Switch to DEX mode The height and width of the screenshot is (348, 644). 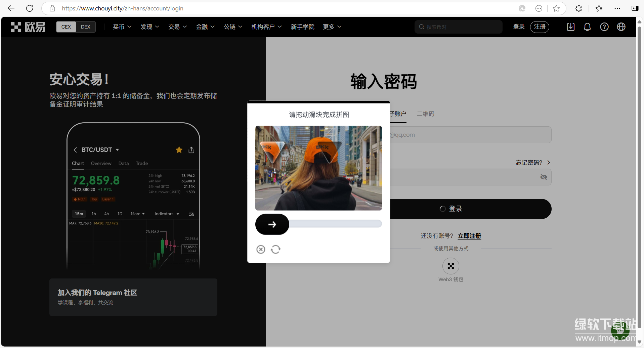pyautogui.click(x=86, y=27)
